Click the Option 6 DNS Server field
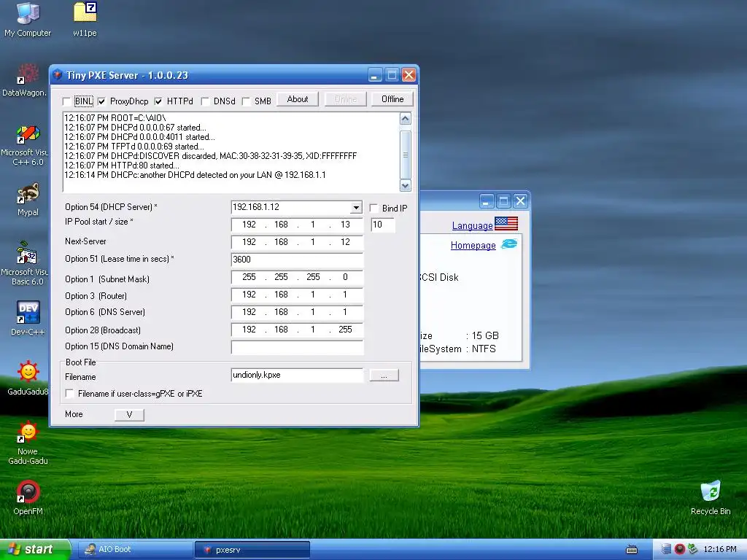Viewport: 747px width, 560px height. point(298,312)
